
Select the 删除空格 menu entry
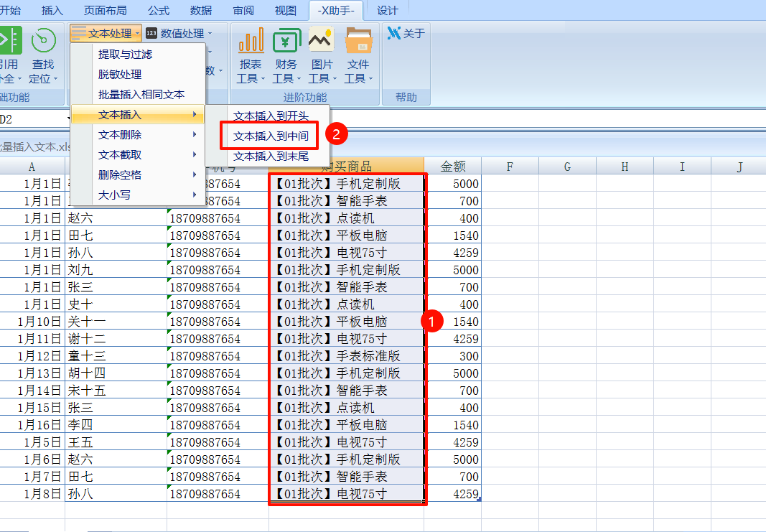pos(139,174)
